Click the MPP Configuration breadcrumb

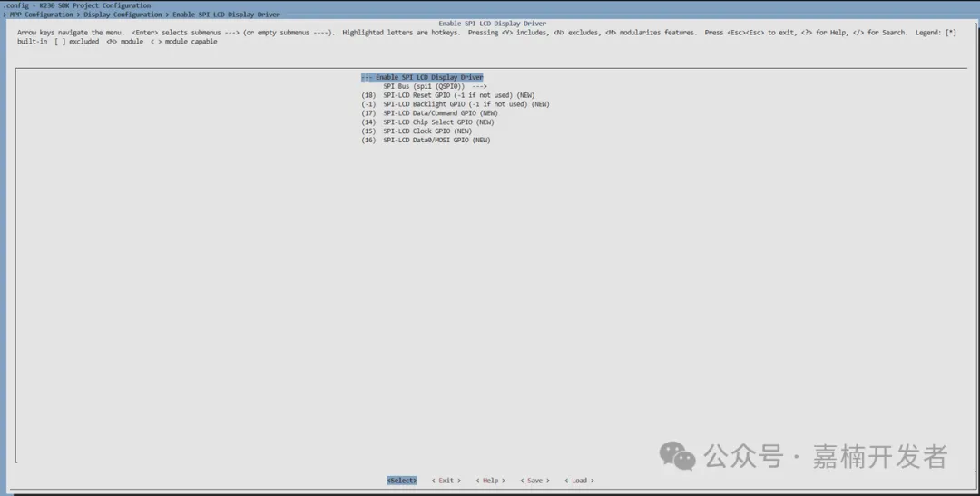click(41, 15)
